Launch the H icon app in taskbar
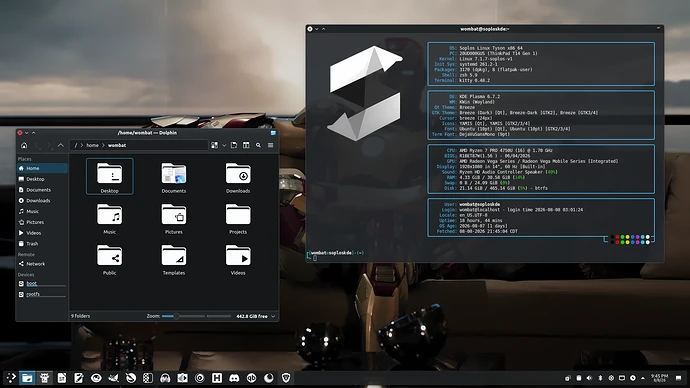The height and width of the screenshot is (388, 690). (217, 377)
